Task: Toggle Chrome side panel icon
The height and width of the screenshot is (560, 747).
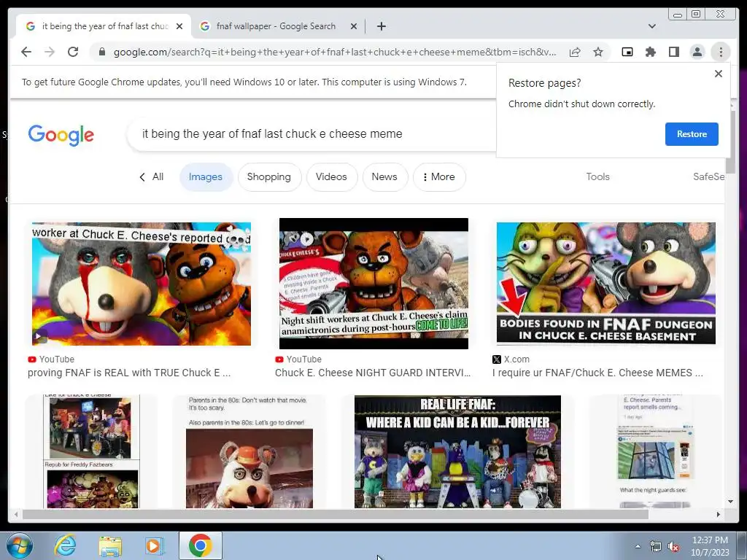Action: (673, 52)
